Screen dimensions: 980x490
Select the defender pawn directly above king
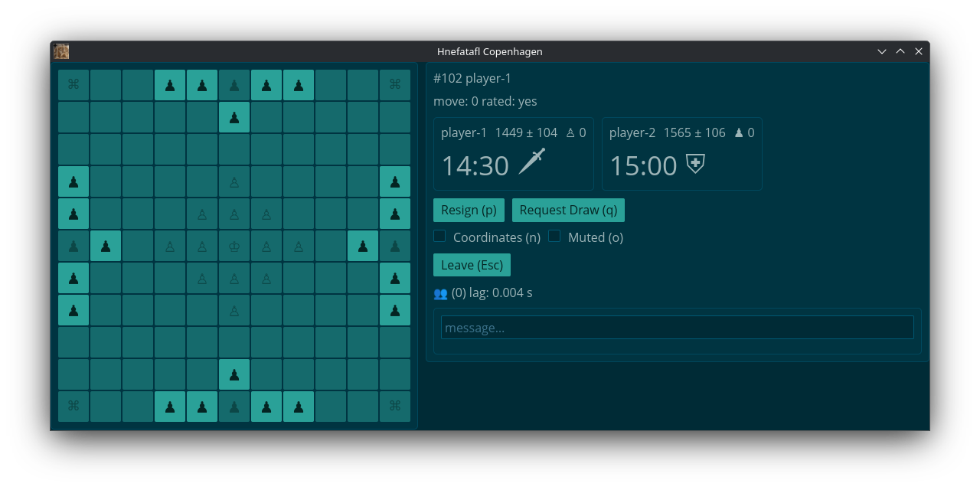click(234, 214)
